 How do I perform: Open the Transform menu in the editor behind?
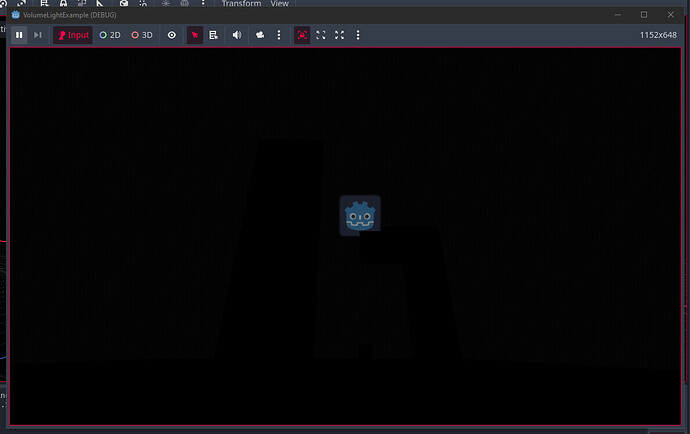tap(241, 4)
